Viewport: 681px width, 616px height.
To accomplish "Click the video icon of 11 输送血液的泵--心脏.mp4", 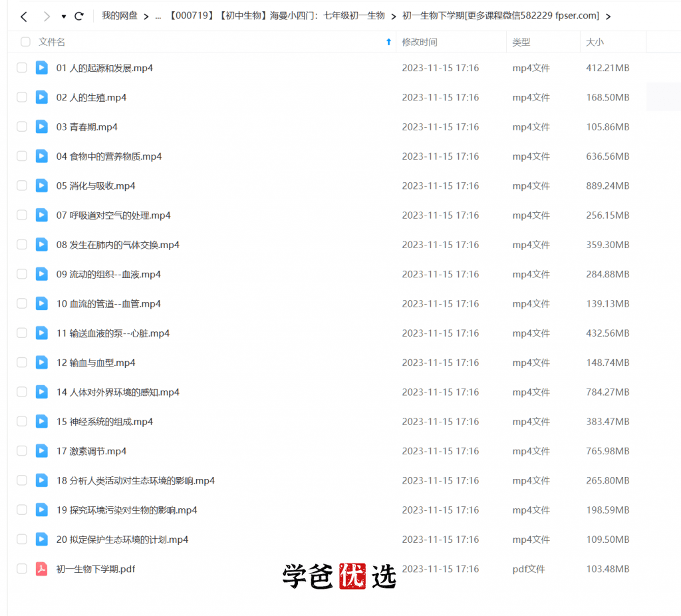I will pyautogui.click(x=42, y=333).
